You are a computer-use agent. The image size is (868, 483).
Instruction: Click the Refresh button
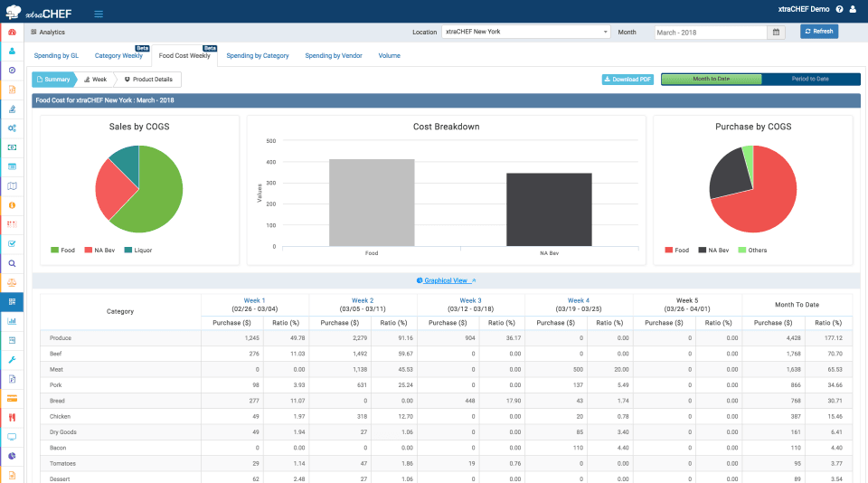click(819, 32)
